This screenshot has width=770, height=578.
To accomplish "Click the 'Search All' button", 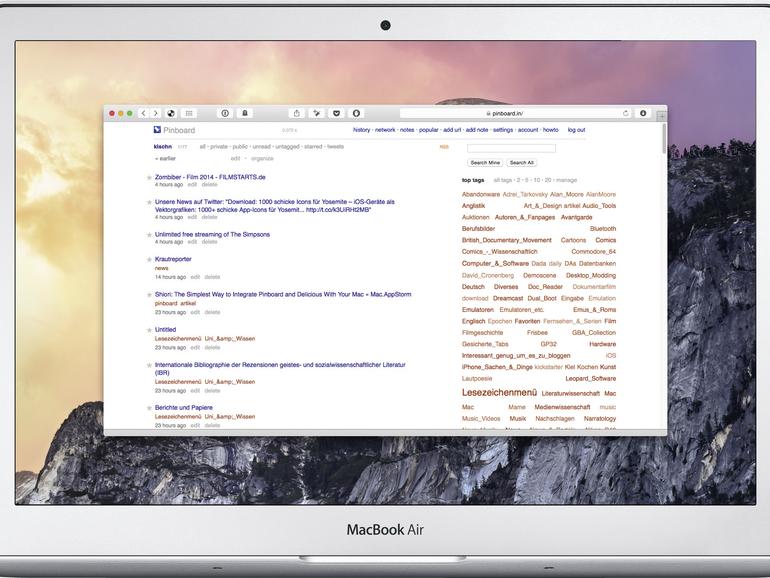I will [x=522, y=163].
